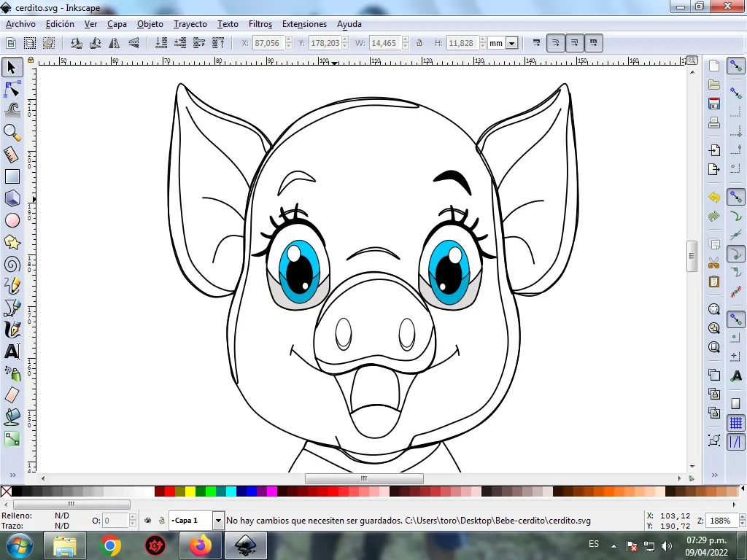
Task: Select the Eraser tool
Action: coord(12,394)
